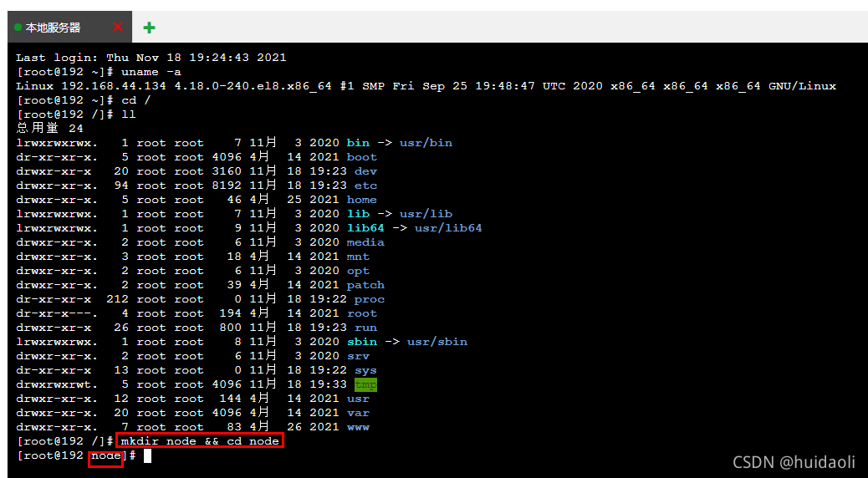This screenshot has width=868, height=478.
Task: Click the 'usr/lib' link target
Action: (426, 214)
